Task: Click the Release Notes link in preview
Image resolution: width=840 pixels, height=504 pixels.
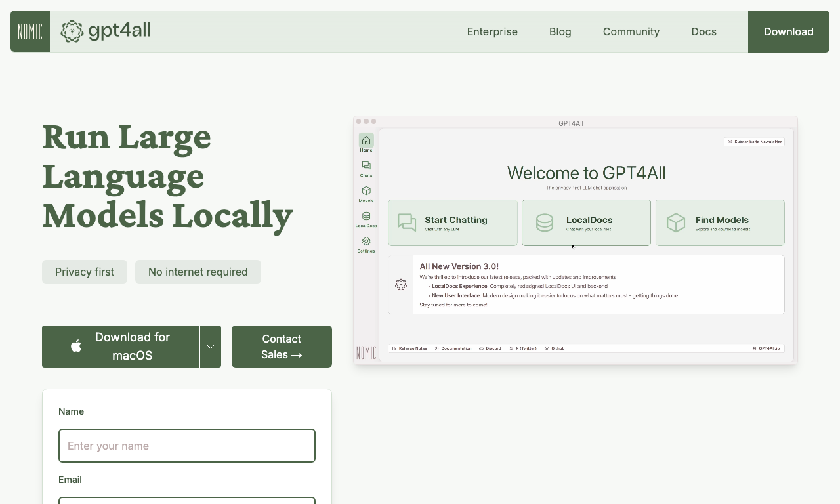Action: 409,348
